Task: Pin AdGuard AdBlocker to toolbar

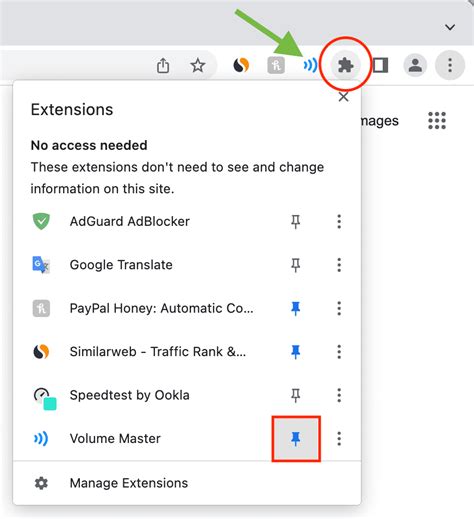Action: [x=296, y=222]
